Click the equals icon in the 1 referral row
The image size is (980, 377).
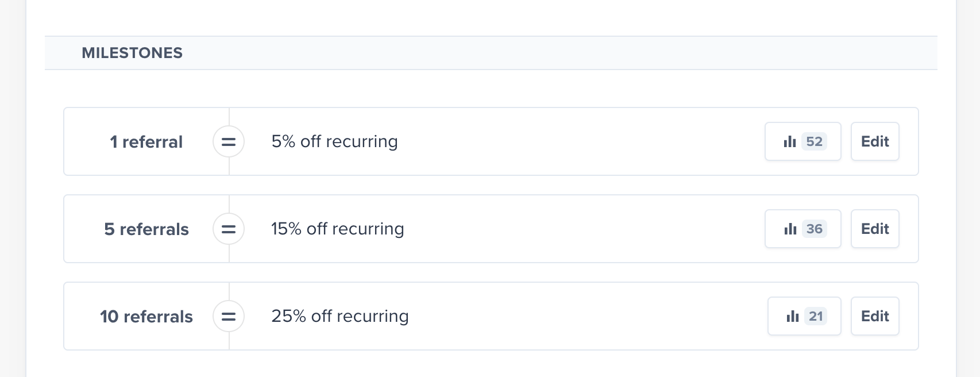click(x=229, y=141)
